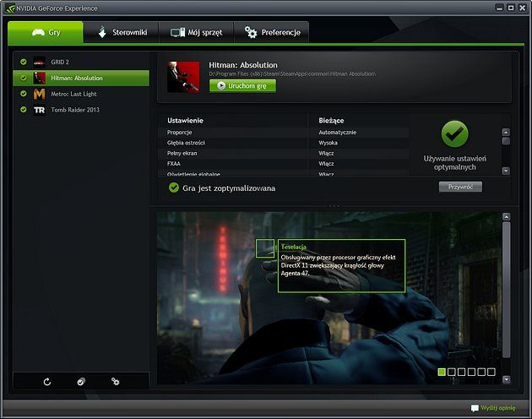Viewport: 532px width, 419px height.
Task: Click the Ustawienie column header
Action: 185,121
